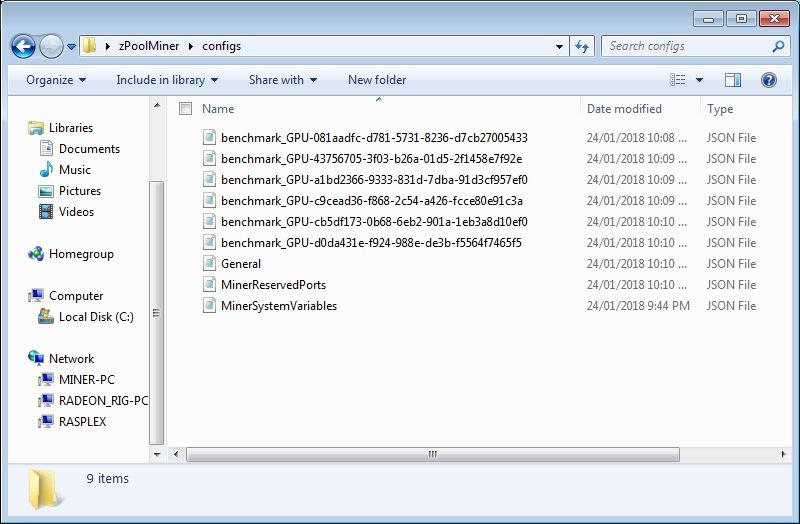Refresh the configs folder view
The image size is (800, 524).
[x=582, y=46]
